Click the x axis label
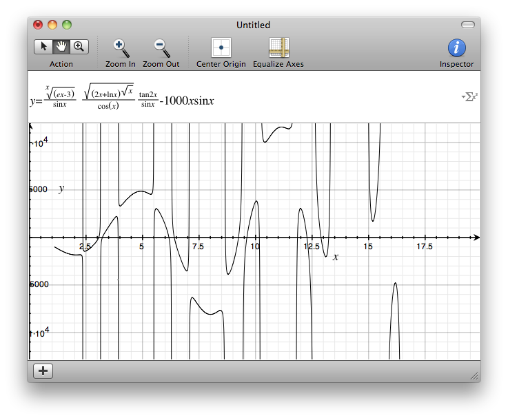Image resolution: width=508 pixels, height=420 pixels. (336, 257)
